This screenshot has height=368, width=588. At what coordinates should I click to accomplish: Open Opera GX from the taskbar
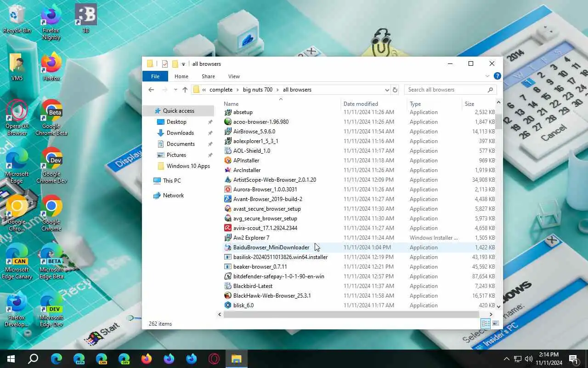(x=214, y=359)
